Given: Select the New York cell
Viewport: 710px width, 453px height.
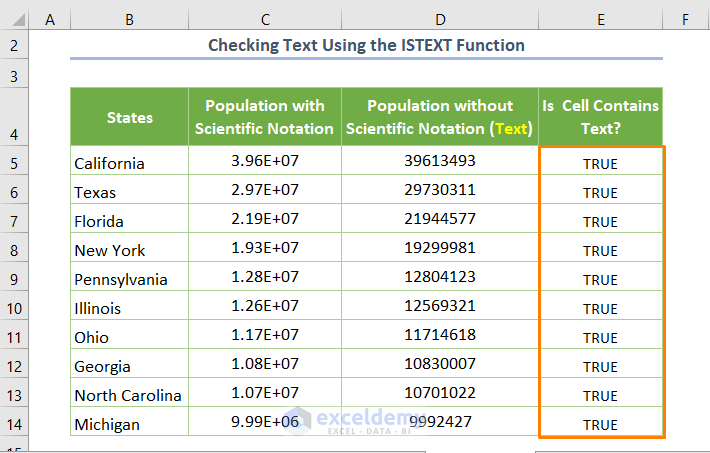Looking at the screenshot, I should (x=130, y=250).
